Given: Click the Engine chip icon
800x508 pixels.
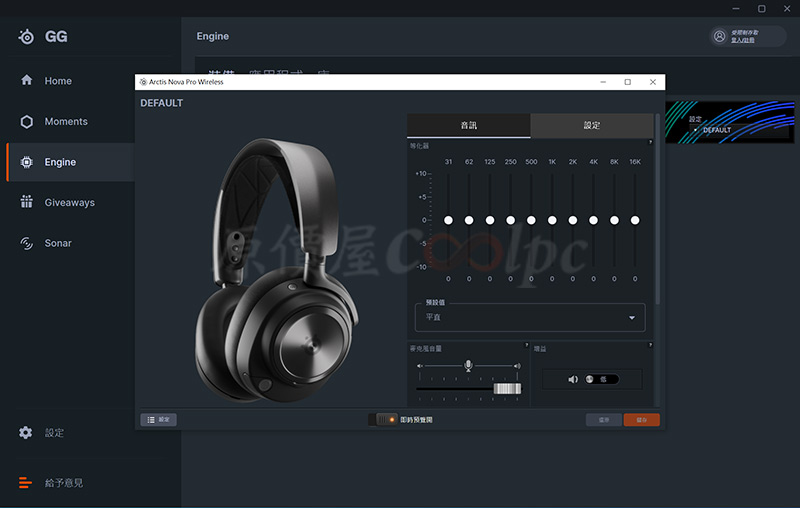Looking at the screenshot, I should (x=27, y=162).
